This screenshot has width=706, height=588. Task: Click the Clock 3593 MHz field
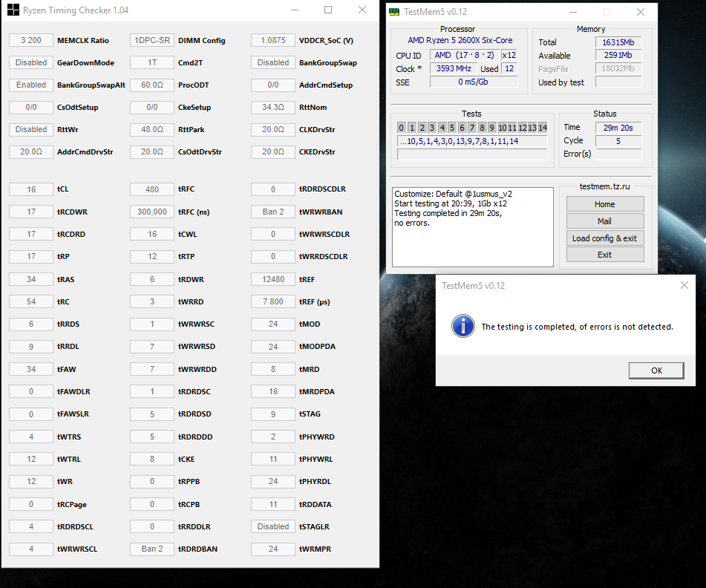tap(454, 68)
